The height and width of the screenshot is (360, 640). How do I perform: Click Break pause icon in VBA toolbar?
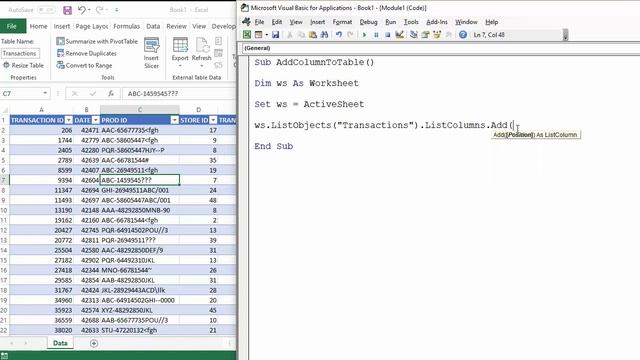(376, 35)
